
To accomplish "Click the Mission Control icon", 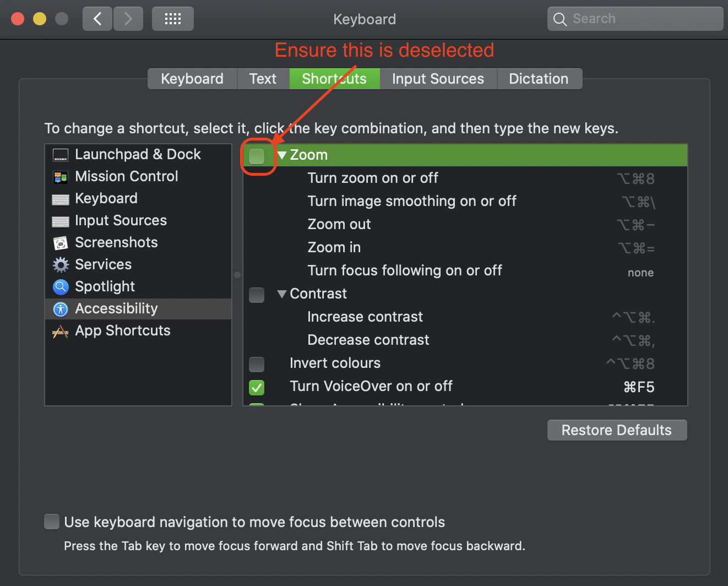I will [61, 177].
